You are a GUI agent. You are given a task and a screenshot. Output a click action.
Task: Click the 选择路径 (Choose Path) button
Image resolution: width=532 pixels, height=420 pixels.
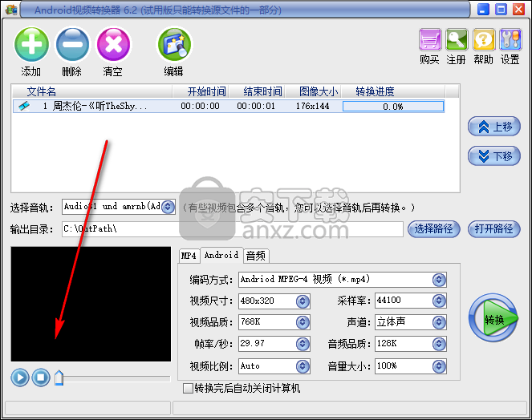click(x=433, y=228)
